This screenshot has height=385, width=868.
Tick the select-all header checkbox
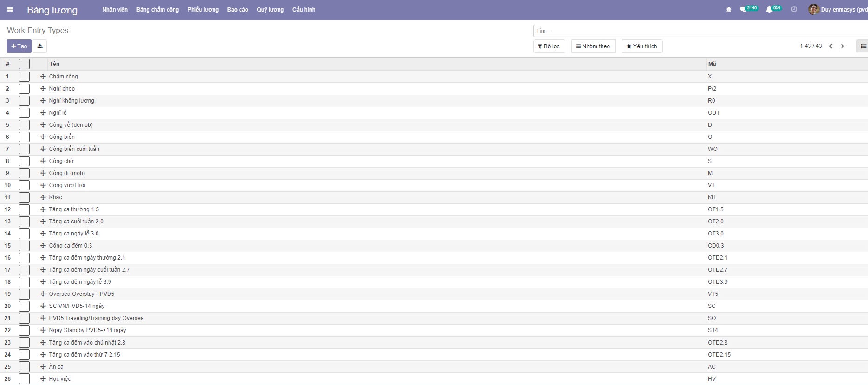tap(25, 64)
